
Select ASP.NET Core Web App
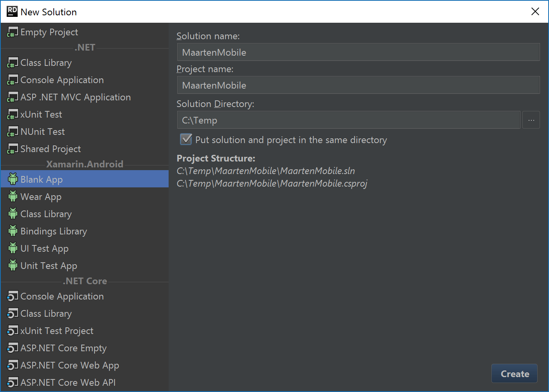(85, 365)
